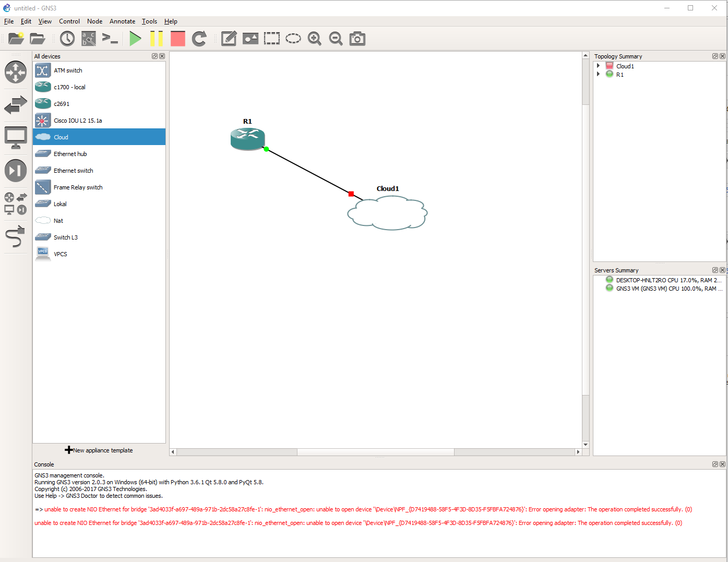Select c1700 - local router device
The image size is (728, 562).
tap(99, 87)
